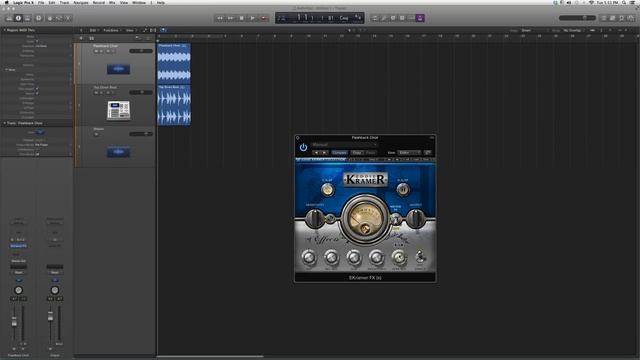The height and width of the screenshot is (360, 640).
Task: Open the plugin preset dropdown showing Manual
Action: [x=344, y=144]
